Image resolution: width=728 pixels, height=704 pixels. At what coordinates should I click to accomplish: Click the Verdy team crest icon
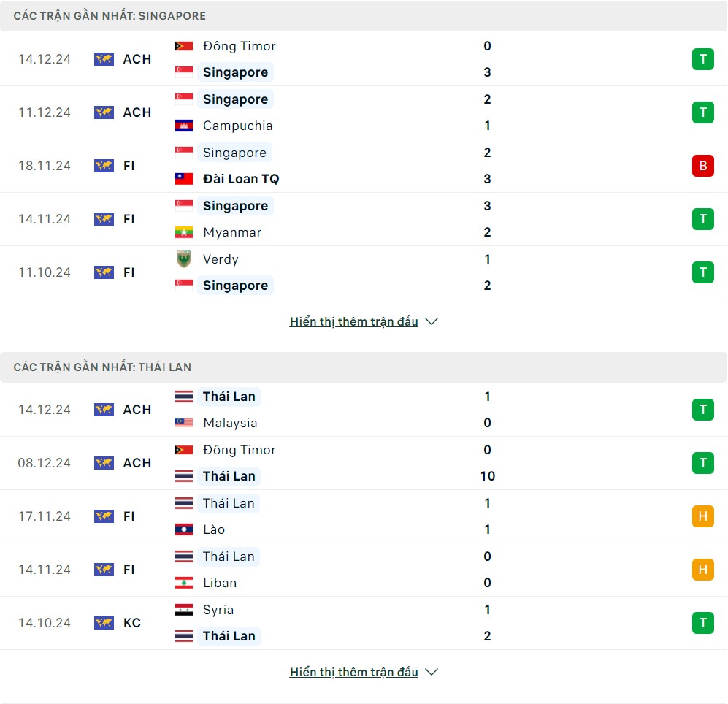(x=184, y=259)
